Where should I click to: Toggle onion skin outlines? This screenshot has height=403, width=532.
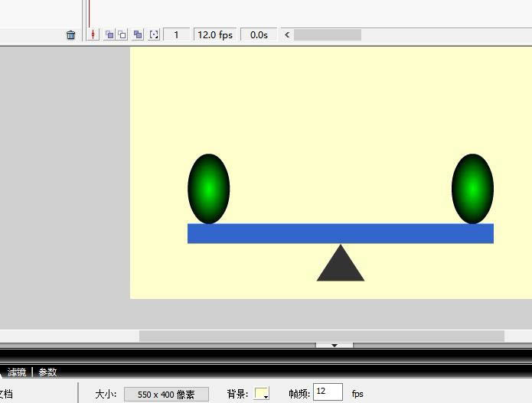pos(122,35)
